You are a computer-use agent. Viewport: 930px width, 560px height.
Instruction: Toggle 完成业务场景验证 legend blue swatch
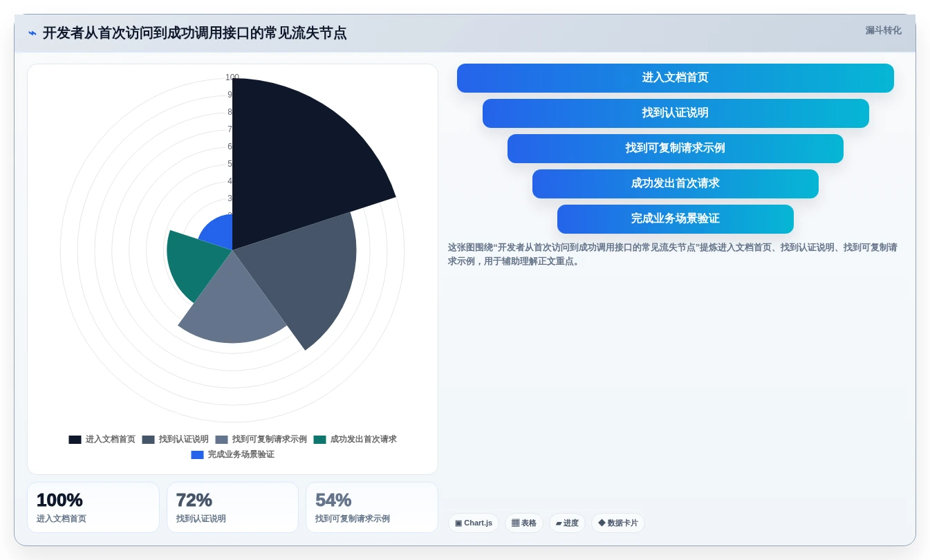coord(197,455)
